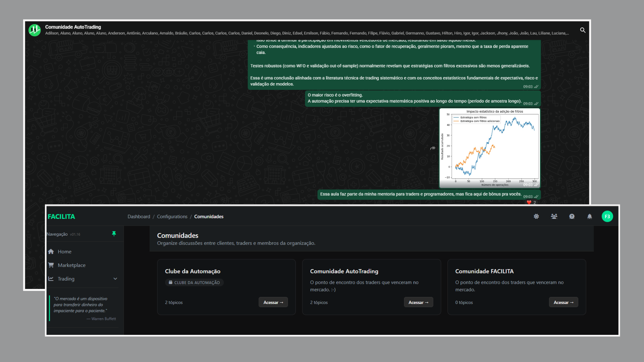The image size is (644, 362).
Task: Open the notifications bell
Action: click(x=590, y=217)
